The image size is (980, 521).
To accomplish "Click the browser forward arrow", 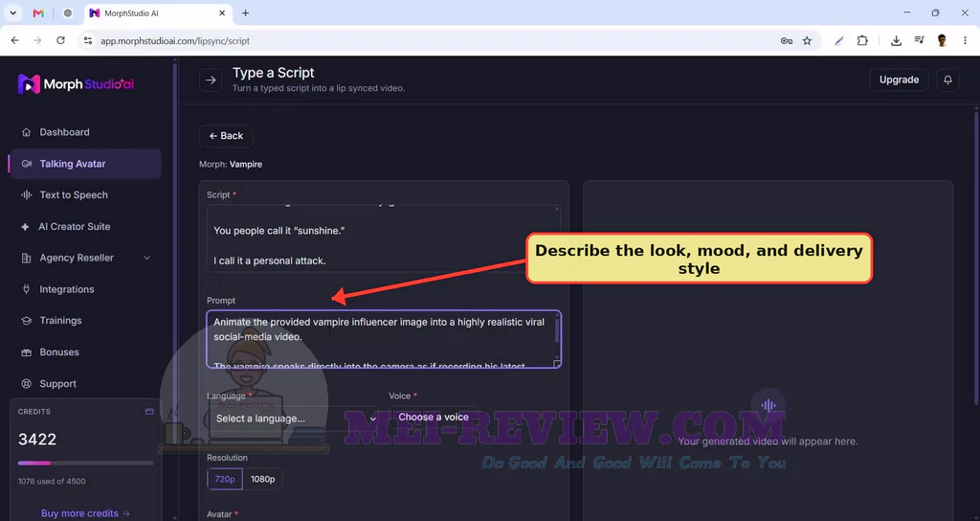I will (x=37, y=40).
